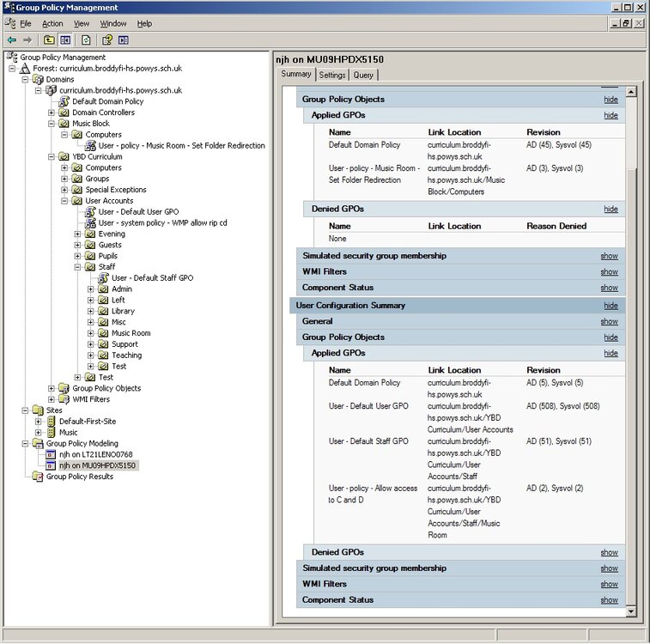Open the Action menu

tap(52, 24)
